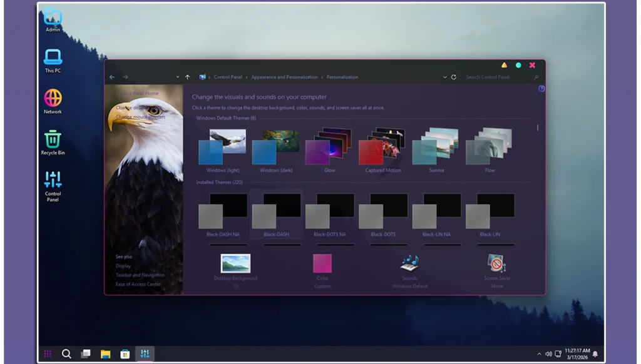The height and width of the screenshot is (364, 641).
Task: Select Appearance and Personalization in breadcrumb
Action: click(x=284, y=78)
